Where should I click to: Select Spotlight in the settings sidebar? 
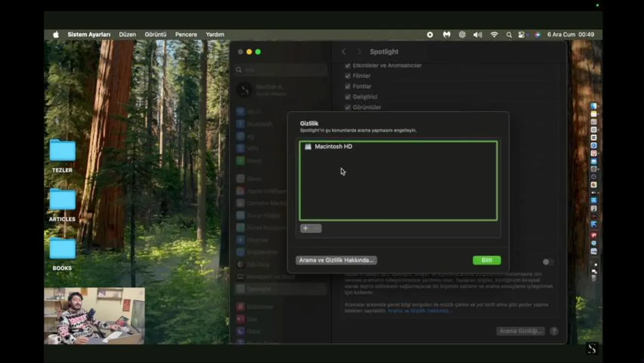pos(281,289)
